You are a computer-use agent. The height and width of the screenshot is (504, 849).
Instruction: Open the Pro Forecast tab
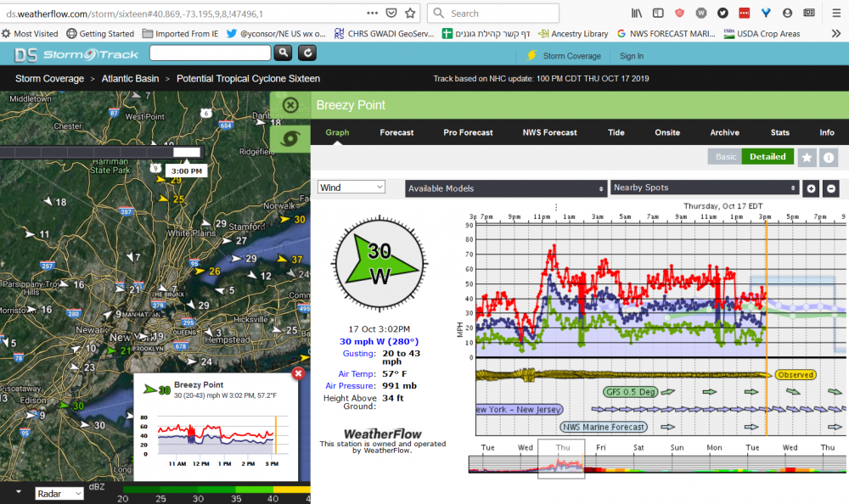coord(468,132)
